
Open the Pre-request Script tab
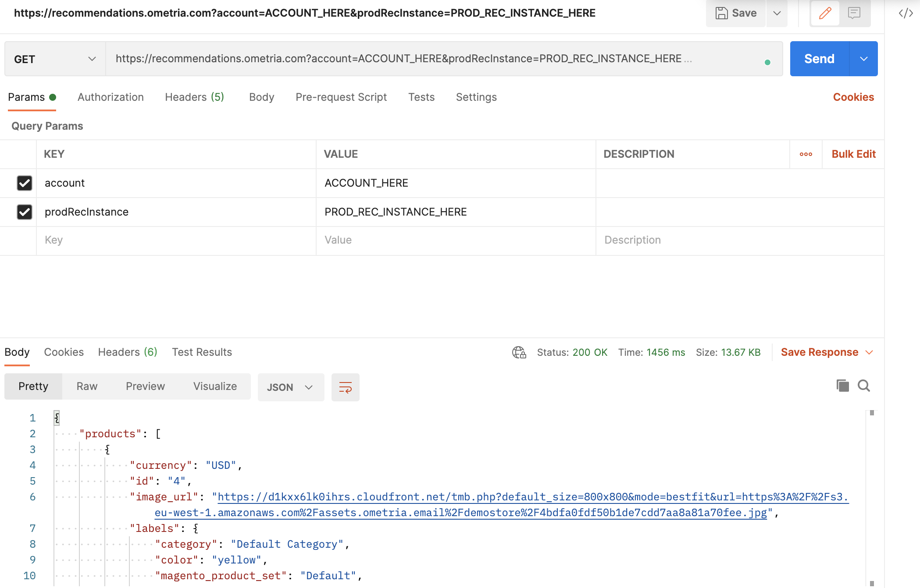[x=341, y=97]
